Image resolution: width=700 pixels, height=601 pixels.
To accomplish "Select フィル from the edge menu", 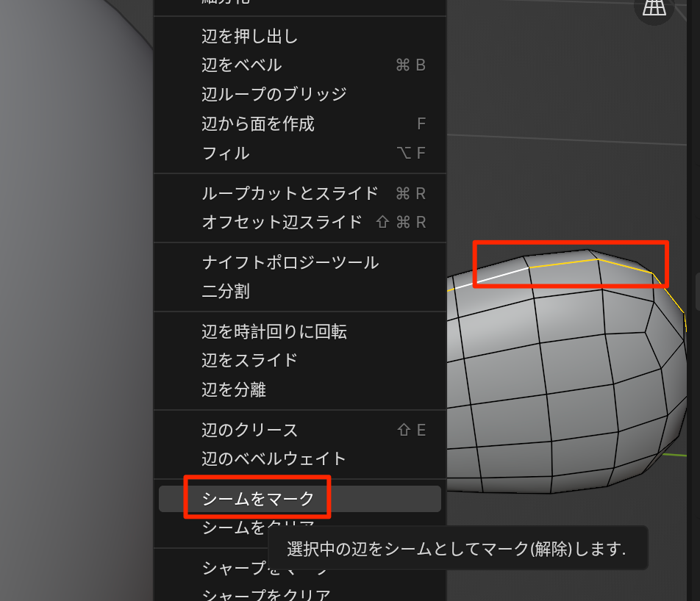I will coord(225,154).
